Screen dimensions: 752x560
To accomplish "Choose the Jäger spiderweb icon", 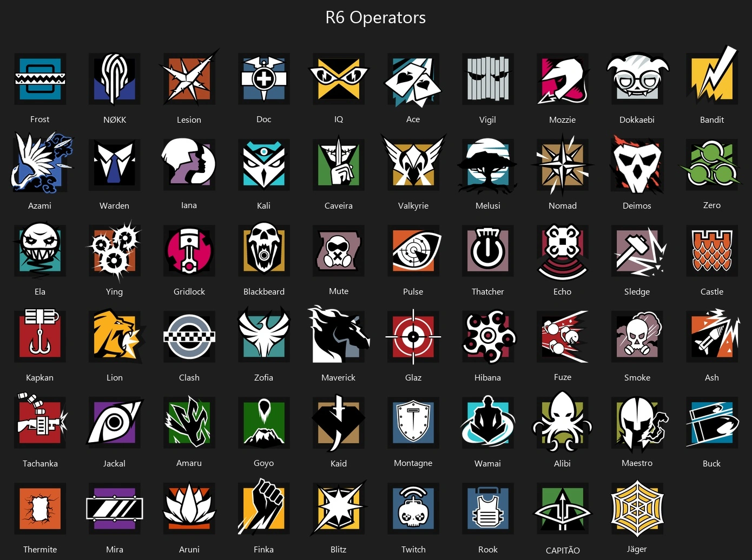I will [x=637, y=508].
